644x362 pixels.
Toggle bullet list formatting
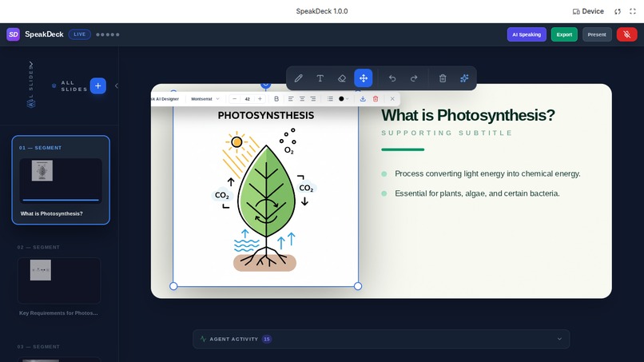[330, 98]
